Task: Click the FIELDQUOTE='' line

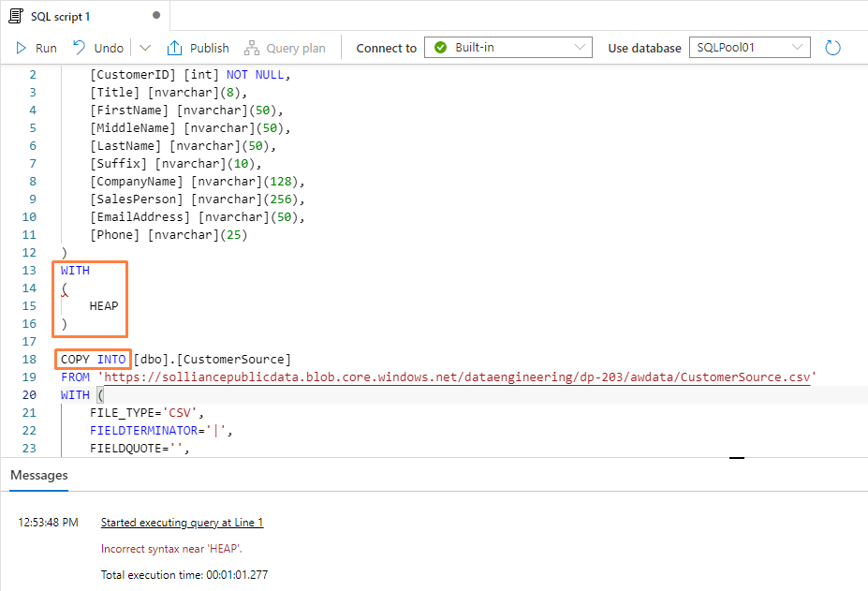Action: [140, 448]
